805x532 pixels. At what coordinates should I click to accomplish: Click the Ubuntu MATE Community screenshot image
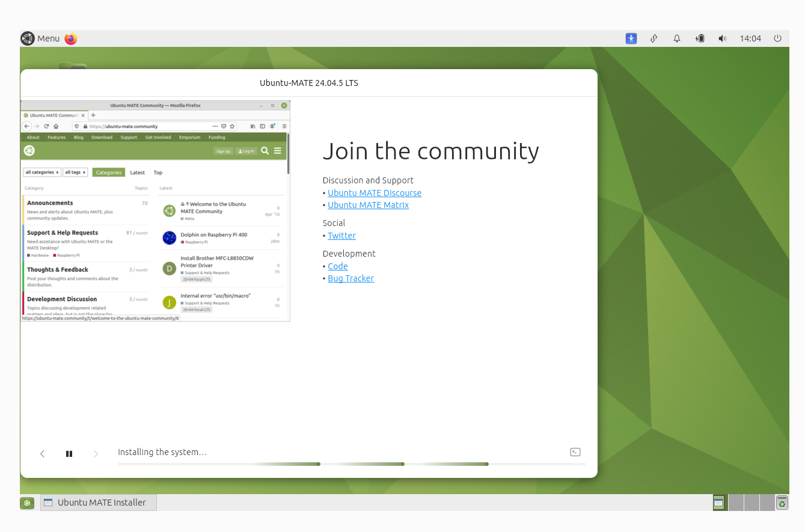tap(155, 211)
